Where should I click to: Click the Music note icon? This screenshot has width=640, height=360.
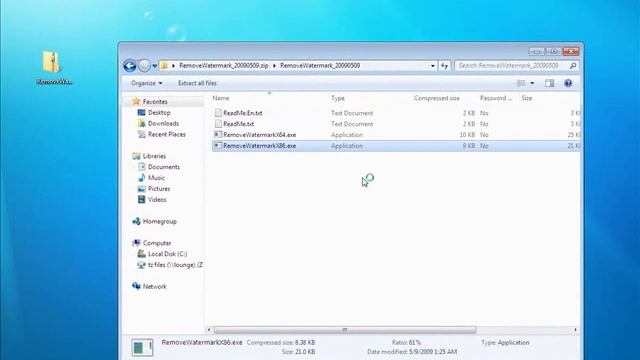tap(142, 178)
